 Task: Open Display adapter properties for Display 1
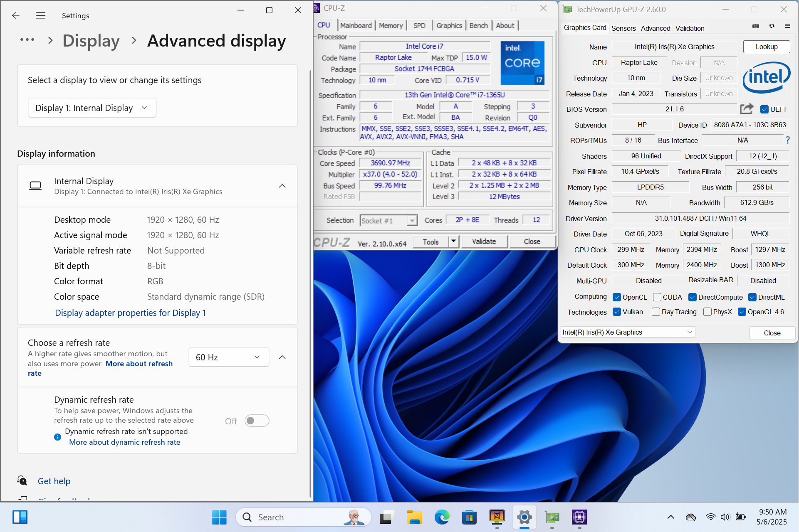(x=130, y=313)
